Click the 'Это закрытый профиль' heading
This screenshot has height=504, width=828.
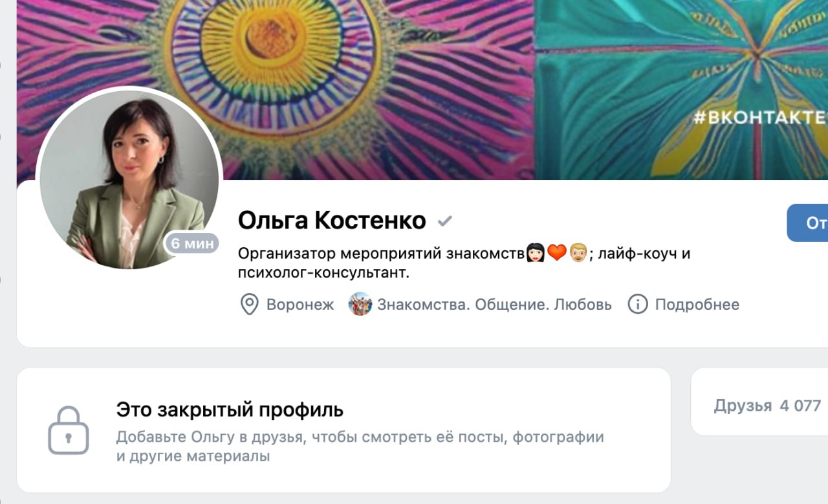[x=230, y=410]
